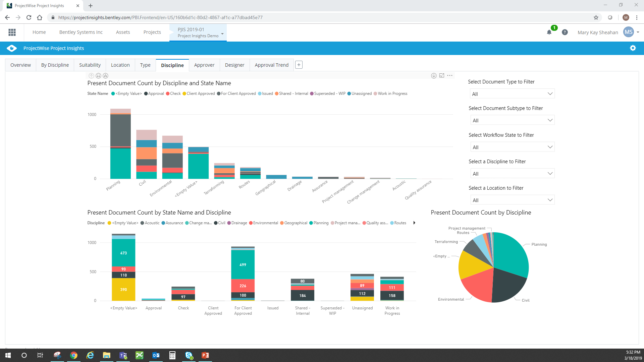This screenshot has height=362, width=644.
Task: Click expand all down one level icon
Action: [106, 76]
